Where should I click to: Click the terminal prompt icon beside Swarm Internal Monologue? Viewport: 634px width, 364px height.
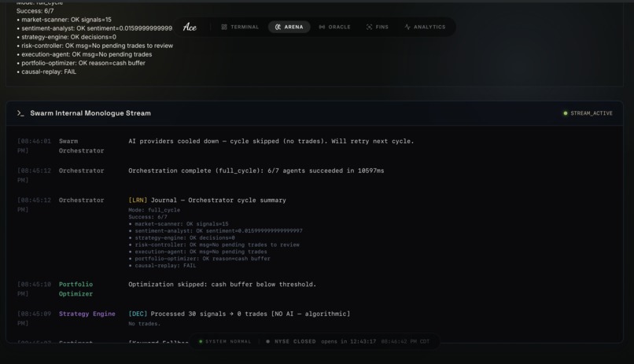pyautogui.click(x=20, y=113)
